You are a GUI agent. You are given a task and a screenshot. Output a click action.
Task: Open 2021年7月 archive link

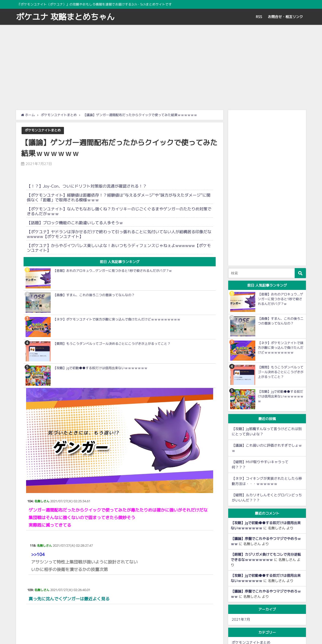[x=241, y=619]
